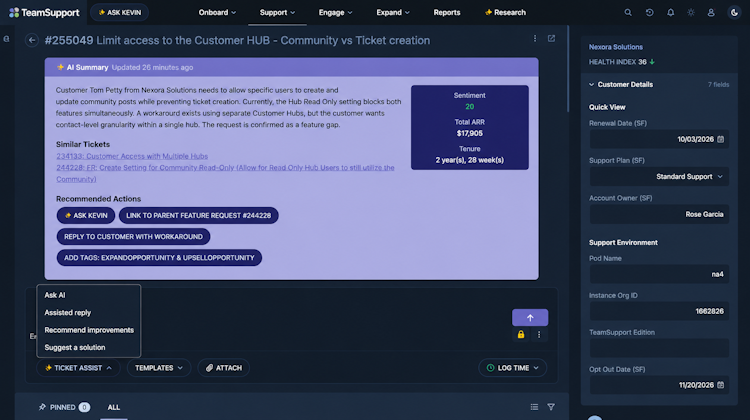The width and height of the screenshot is (750, 420).
Task: Click the Pod Name field
Action: click(659, 274)
